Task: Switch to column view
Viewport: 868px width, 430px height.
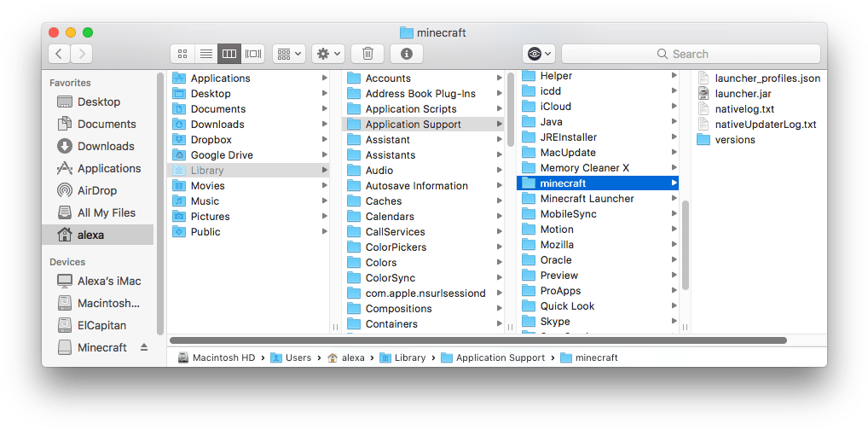Action: (229, 54)
